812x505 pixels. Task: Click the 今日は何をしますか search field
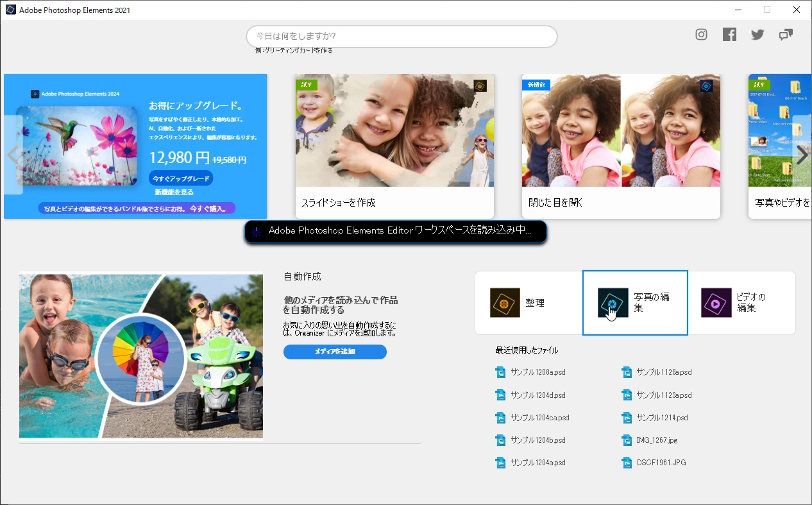click(x=402, y=37)
